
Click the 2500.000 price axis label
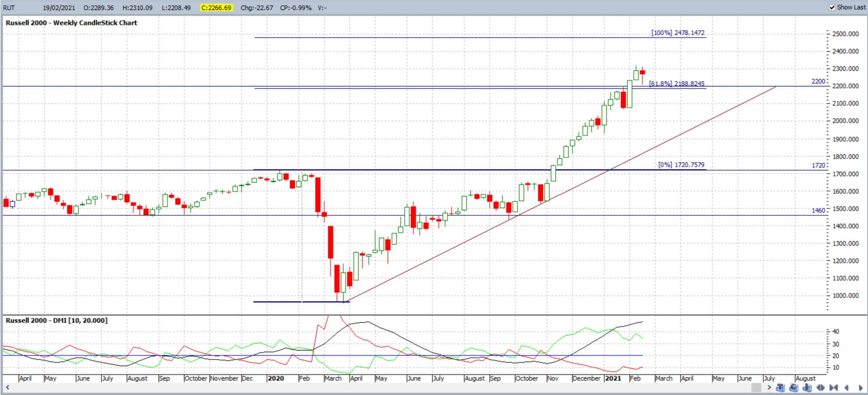point(845,34)
